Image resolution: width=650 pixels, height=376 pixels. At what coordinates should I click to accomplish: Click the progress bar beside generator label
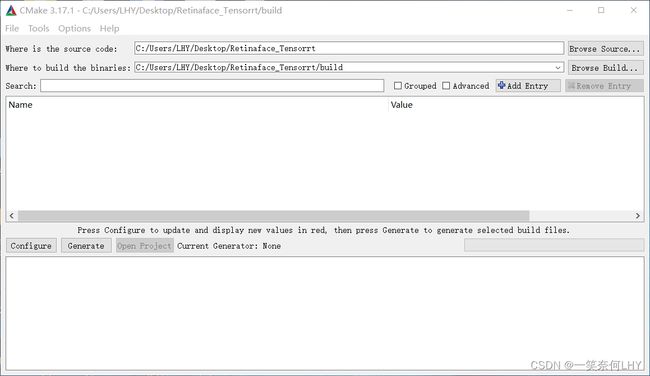pyautogui.click(x=554, y=245)
